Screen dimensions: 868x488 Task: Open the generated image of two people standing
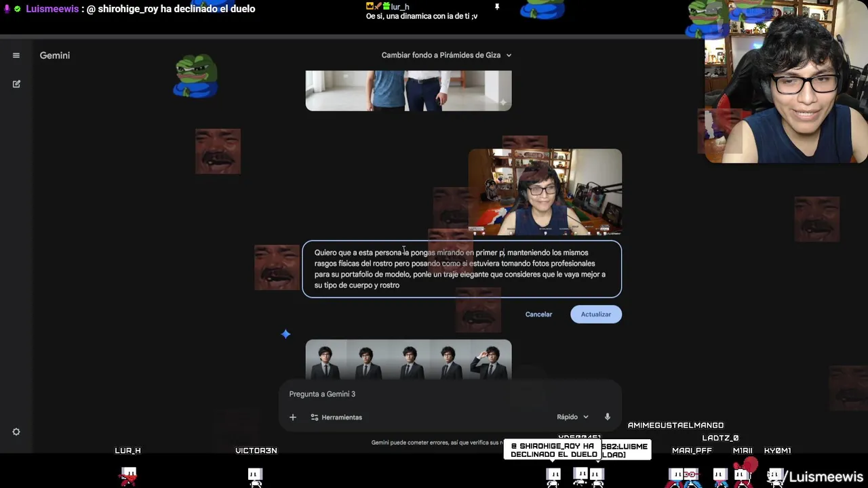coord(408,90)
